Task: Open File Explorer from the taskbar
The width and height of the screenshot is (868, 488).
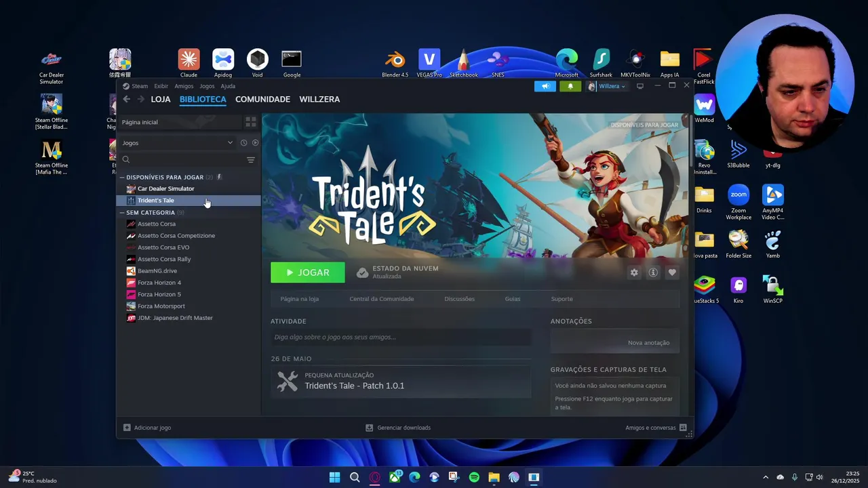Action: coord(494,477)
